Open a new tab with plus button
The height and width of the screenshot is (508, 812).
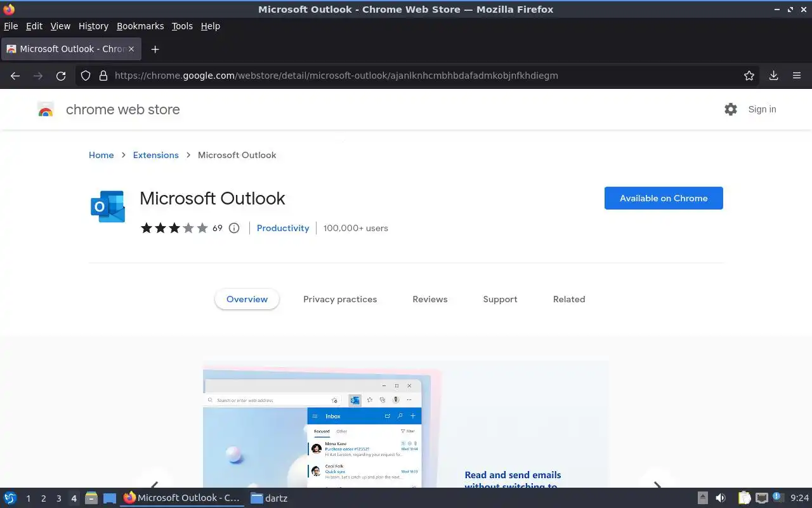155,49
